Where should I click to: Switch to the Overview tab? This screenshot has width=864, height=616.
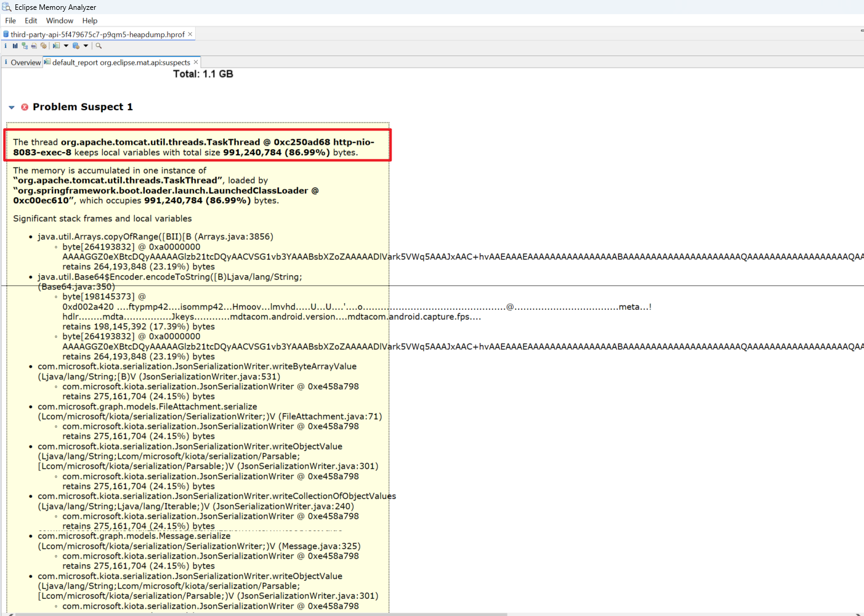point(25,62)
